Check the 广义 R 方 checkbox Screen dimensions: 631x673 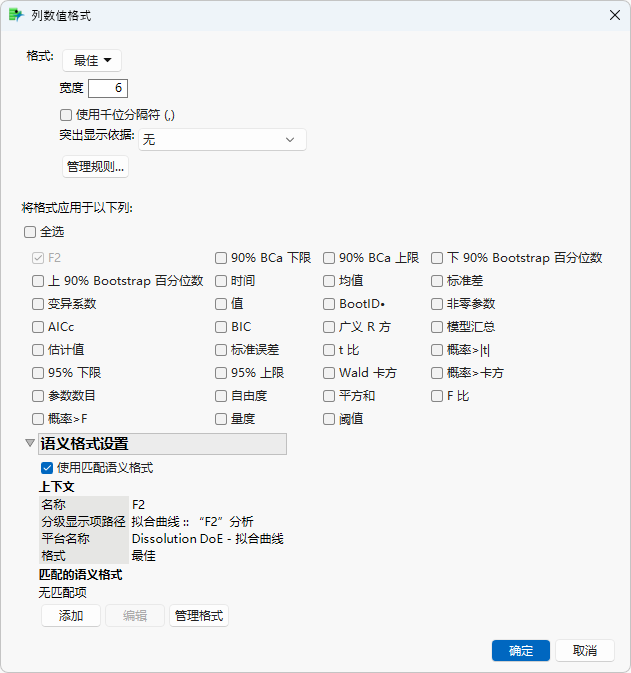(x=329, y=327)
